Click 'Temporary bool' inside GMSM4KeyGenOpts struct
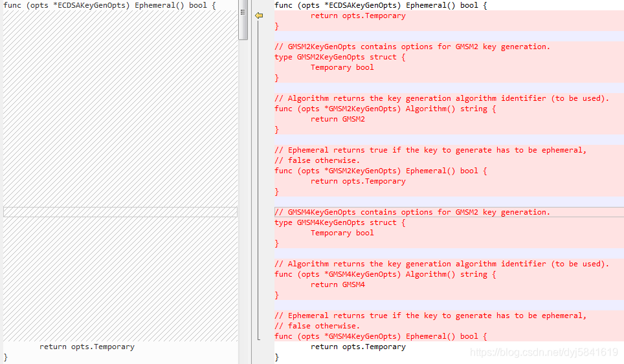The width and height of the screenshot is (624, 364). 342,233
